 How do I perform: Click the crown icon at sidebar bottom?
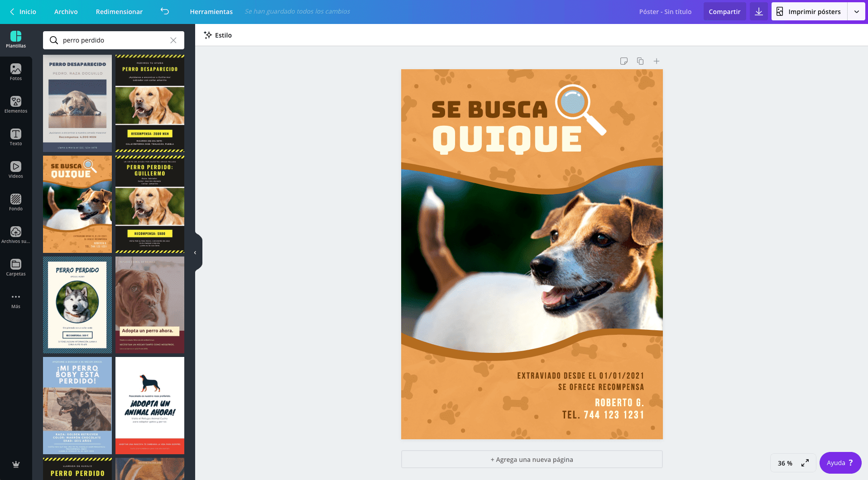tap(16, 464)
